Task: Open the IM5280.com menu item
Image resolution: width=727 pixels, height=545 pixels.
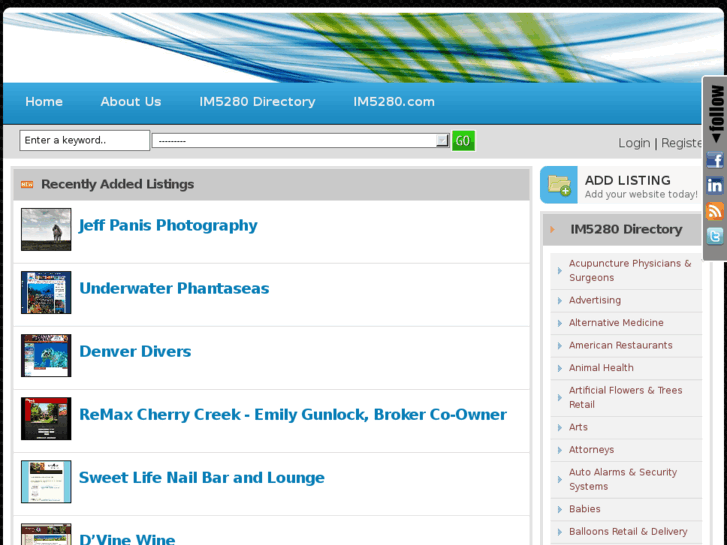Action: click(x=394, y=102)
